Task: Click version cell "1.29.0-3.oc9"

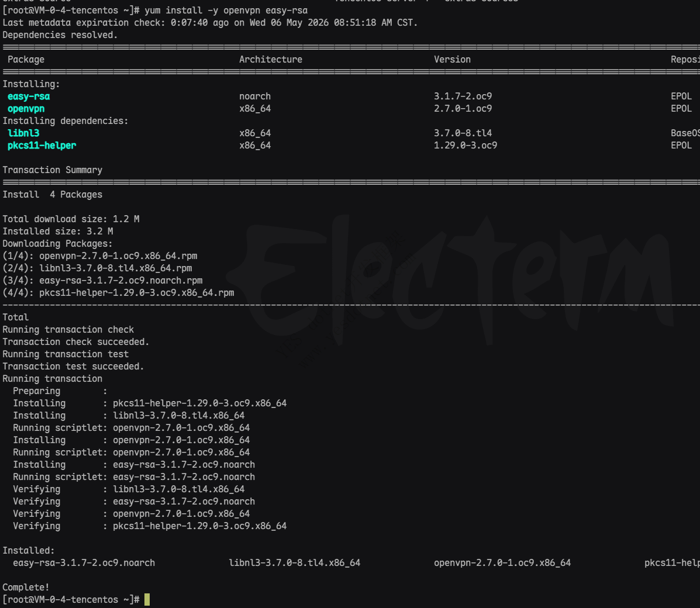Action: (x=465, y=146)
